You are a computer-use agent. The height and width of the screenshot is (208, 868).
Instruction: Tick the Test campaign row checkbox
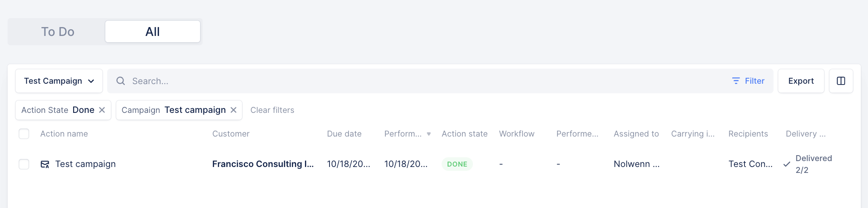[24, 164]
